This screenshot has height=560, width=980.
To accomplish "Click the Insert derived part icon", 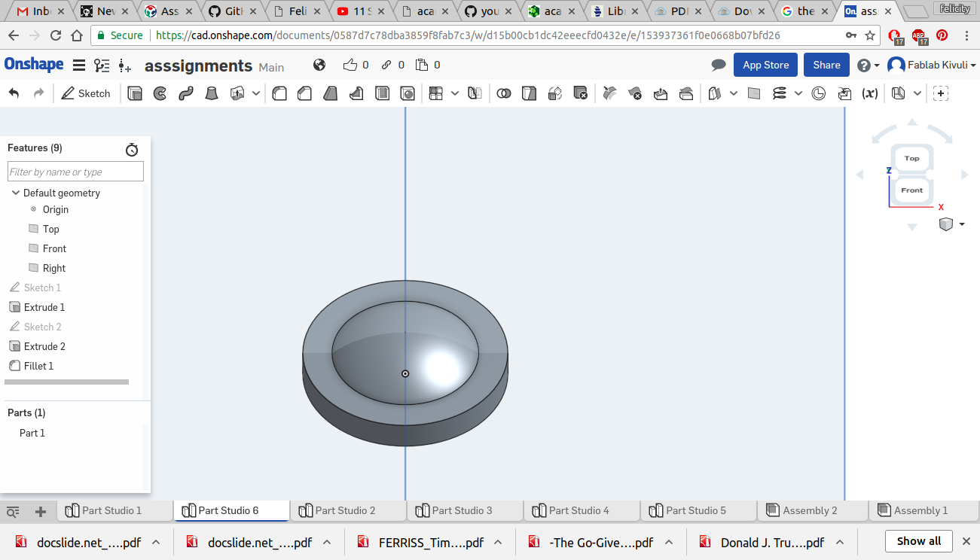I will (x=844, y=93).
